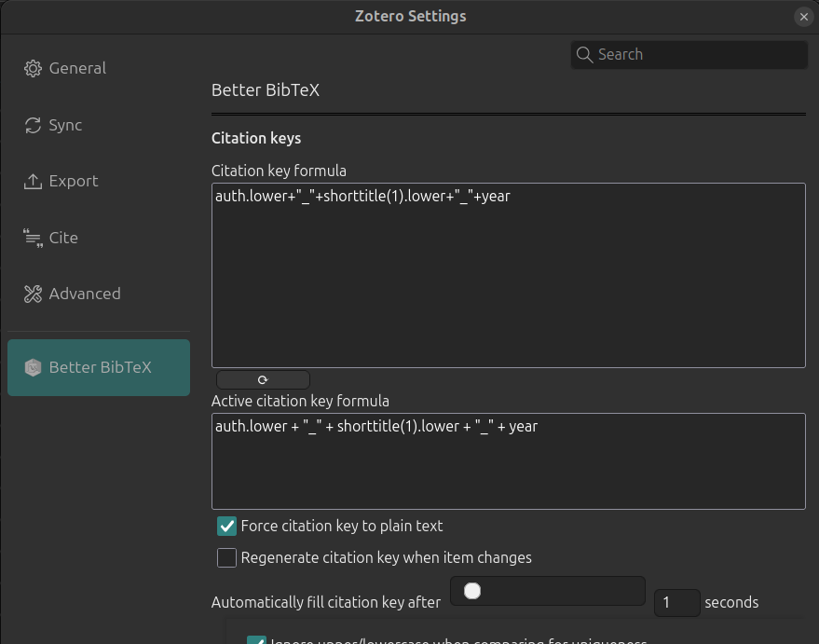Click the Export upload icon

click(34, 181)
